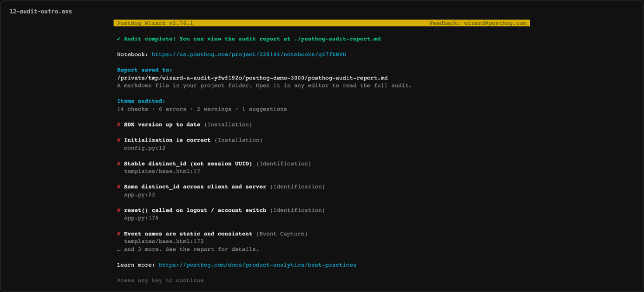The width and height of the screenshot is (644, 292).
Task: Open the PostHog notebook URL link
Action: coord(249,55)
